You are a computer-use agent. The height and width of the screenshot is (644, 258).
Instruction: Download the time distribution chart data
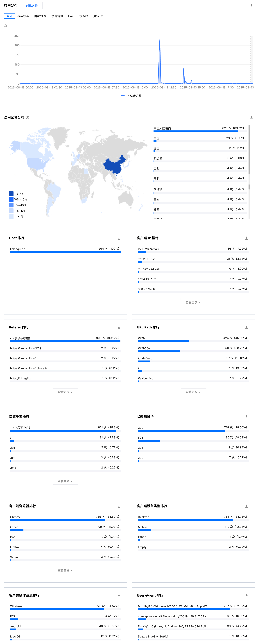[251, 6]
